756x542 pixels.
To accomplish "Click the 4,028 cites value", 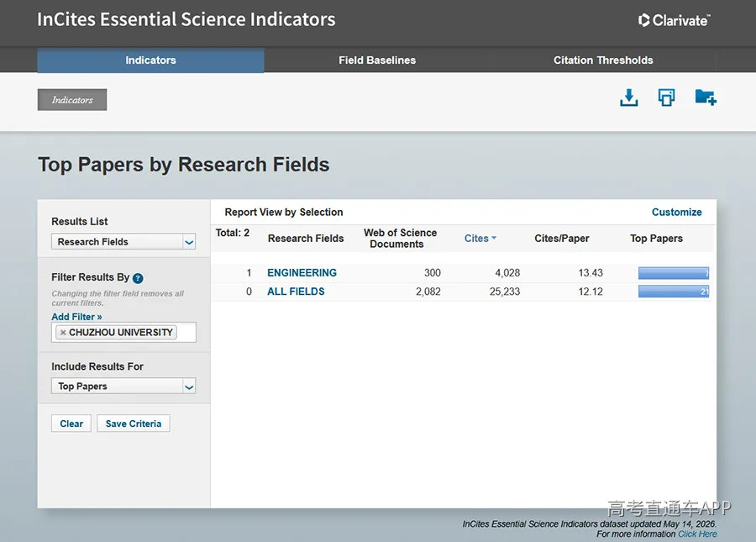I will [x=507, y=273].
